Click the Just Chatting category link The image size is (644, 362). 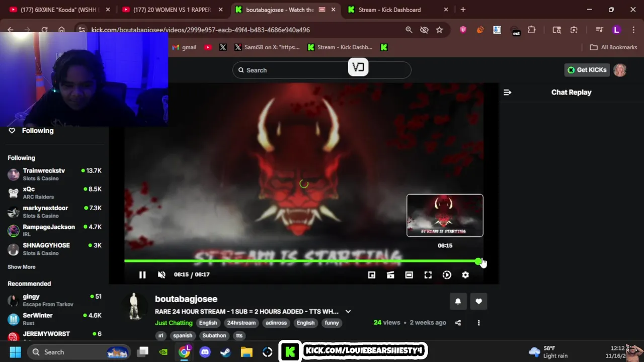click(174, 323)
